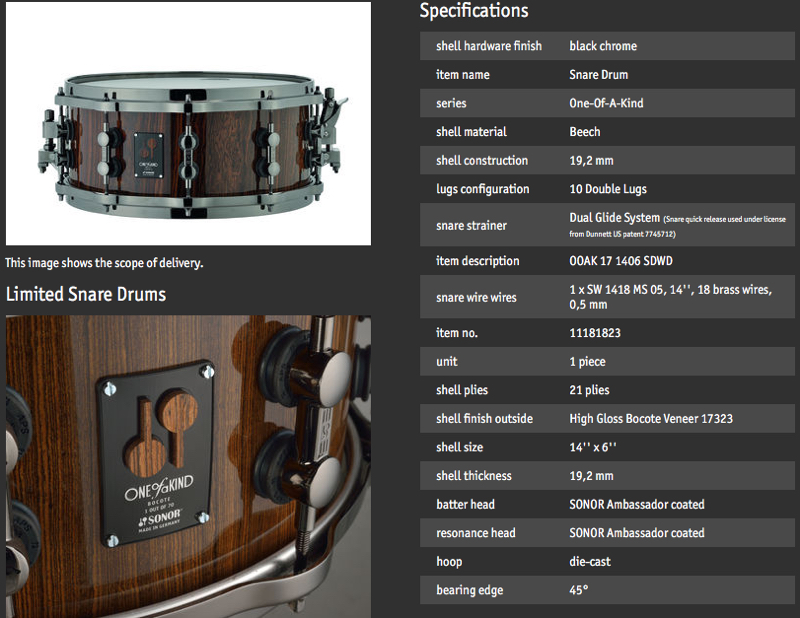Image resolution: width=800 pixels, height=618 pixels.
Task: Click the "resonance head" label
Action: pyautogui.click(x=476, y=533)
